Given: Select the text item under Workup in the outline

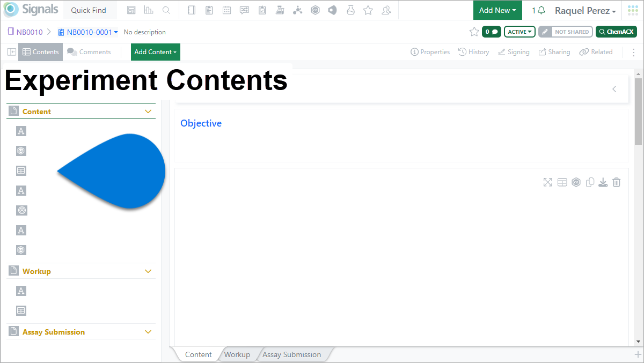Looking at the screenshot, I should (x=21, y=291).
